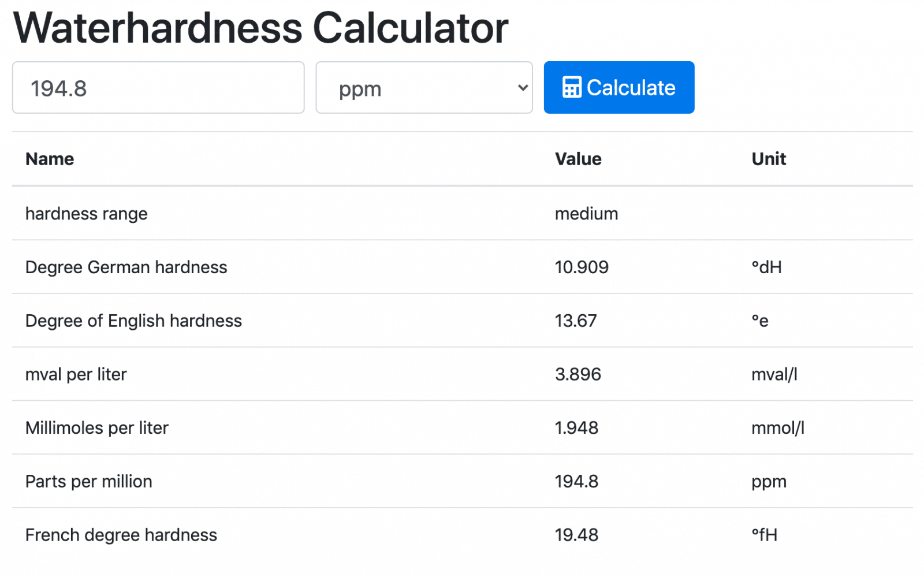Click the Calculate button
924x577 pixels.
pos(619,87)
